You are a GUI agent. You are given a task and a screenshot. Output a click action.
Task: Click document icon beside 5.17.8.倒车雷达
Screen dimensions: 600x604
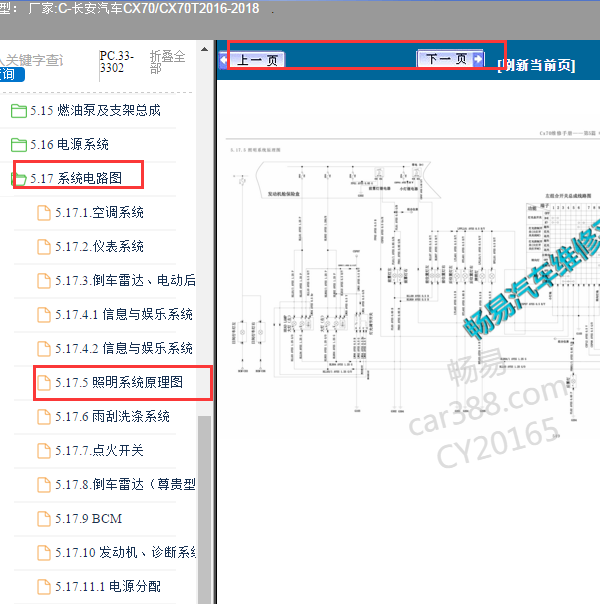pos(44,485)
